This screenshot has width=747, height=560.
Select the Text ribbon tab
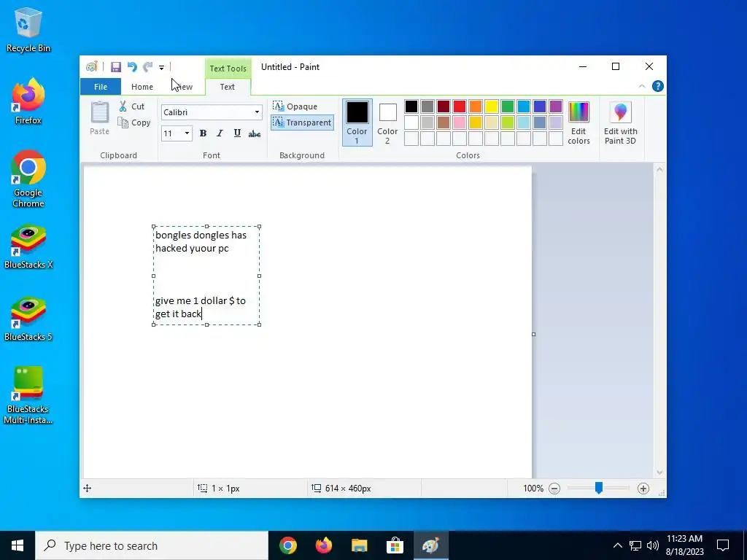tap(228, 87)
